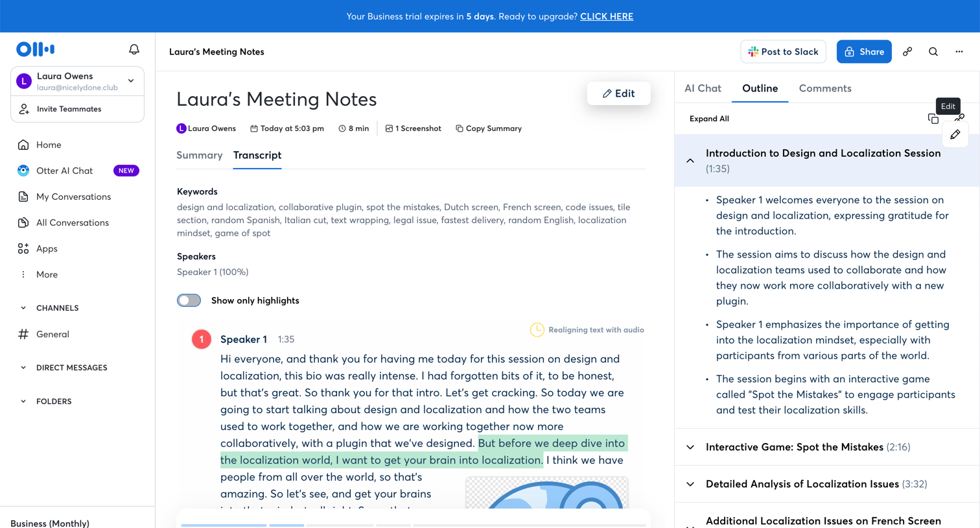Viewport: 980px width, 528px height.
Task: Click the Apps grid icon
Action: [x=23, y=248]
